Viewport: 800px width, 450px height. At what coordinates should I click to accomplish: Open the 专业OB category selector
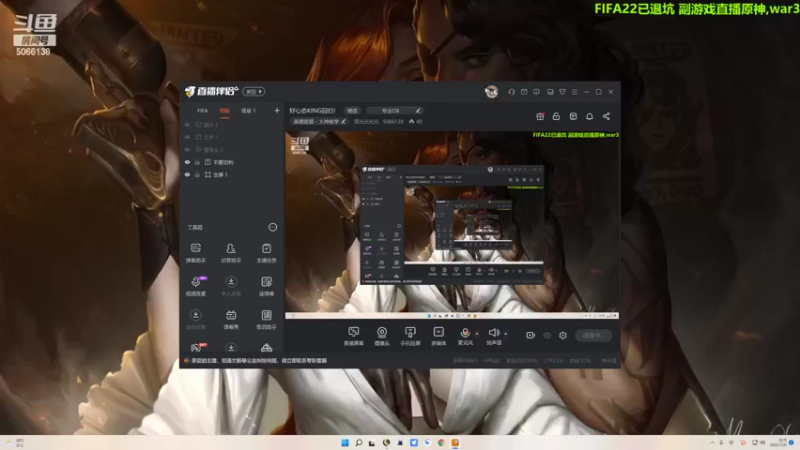[x=395, y=110]
